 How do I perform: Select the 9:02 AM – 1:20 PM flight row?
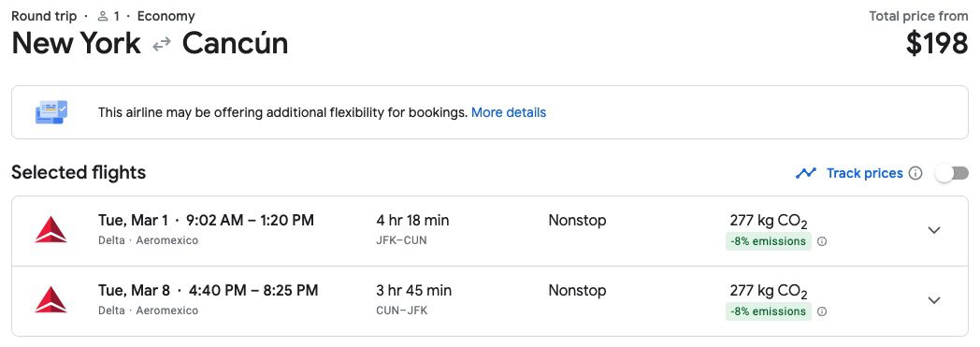[490, 231]
